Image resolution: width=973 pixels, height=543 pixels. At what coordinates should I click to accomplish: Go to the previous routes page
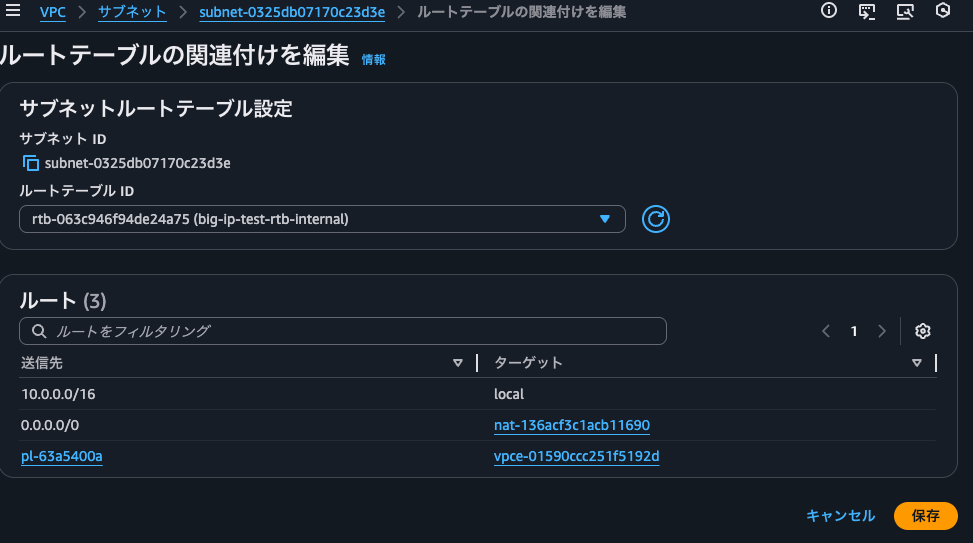[826, 331]
